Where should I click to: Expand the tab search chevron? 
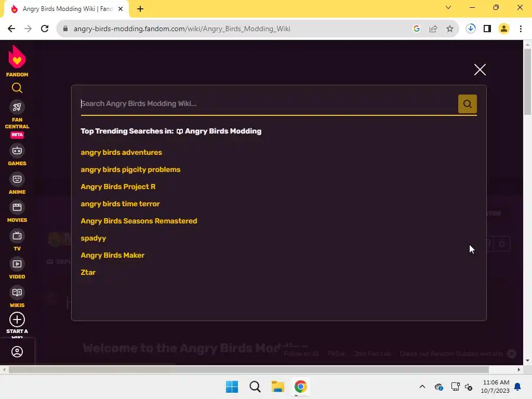(448, 7)
